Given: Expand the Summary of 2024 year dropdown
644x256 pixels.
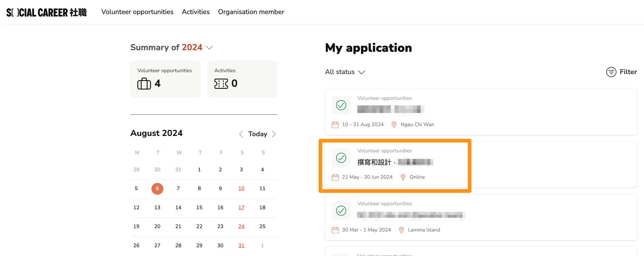Looking at the screenshot, I should [209, 48].
